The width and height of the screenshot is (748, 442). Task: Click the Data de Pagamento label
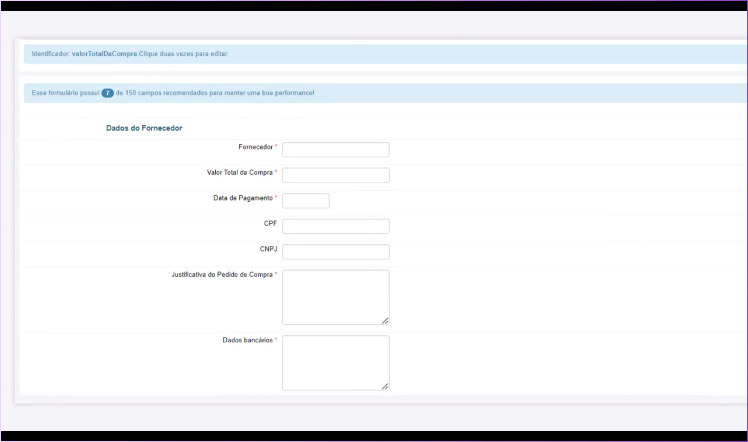(x=242, y=198)
